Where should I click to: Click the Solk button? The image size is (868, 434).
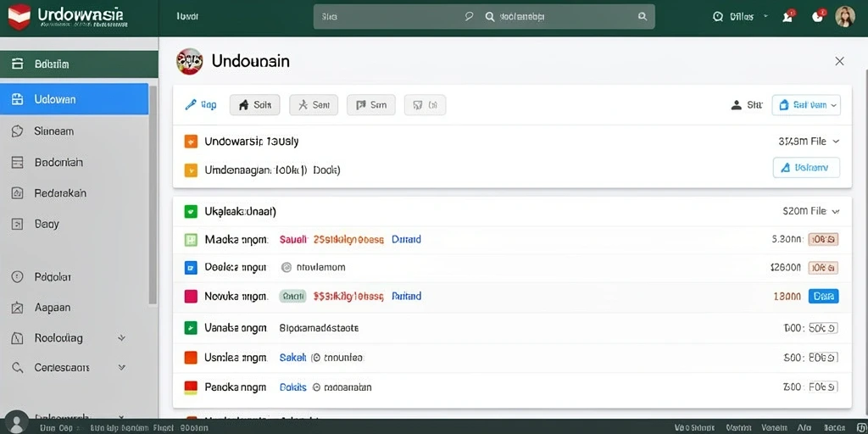(x=254, y=104)
